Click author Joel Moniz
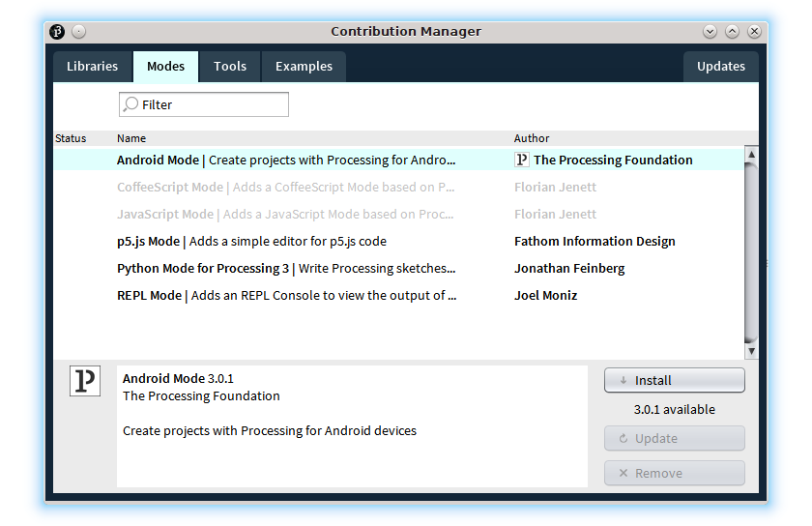This screenshot has width=812, height=526. (x=545, y=295)
